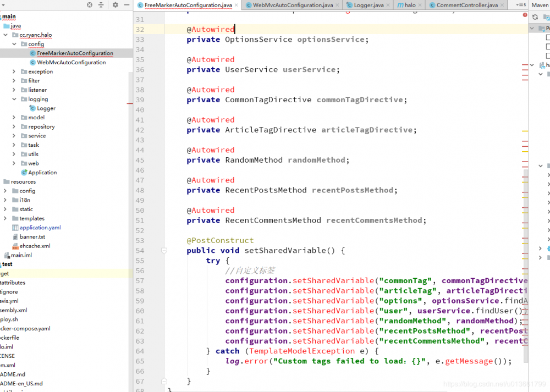Expand the web package

coord(14,163)
